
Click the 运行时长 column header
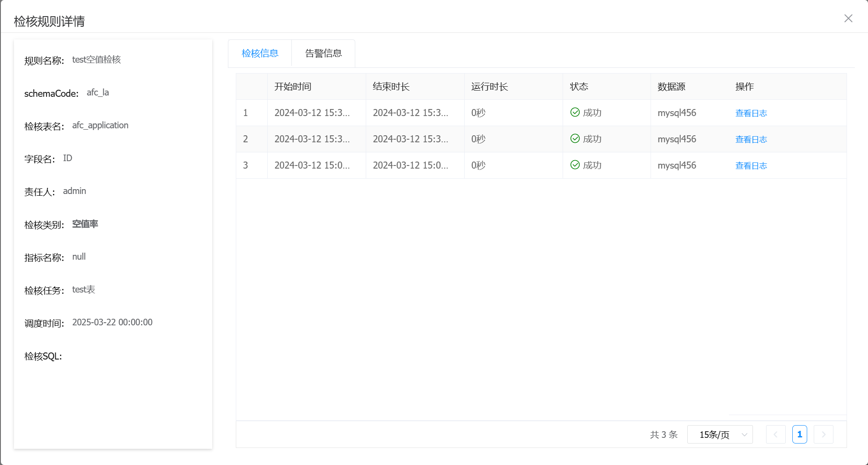point(490,87)
